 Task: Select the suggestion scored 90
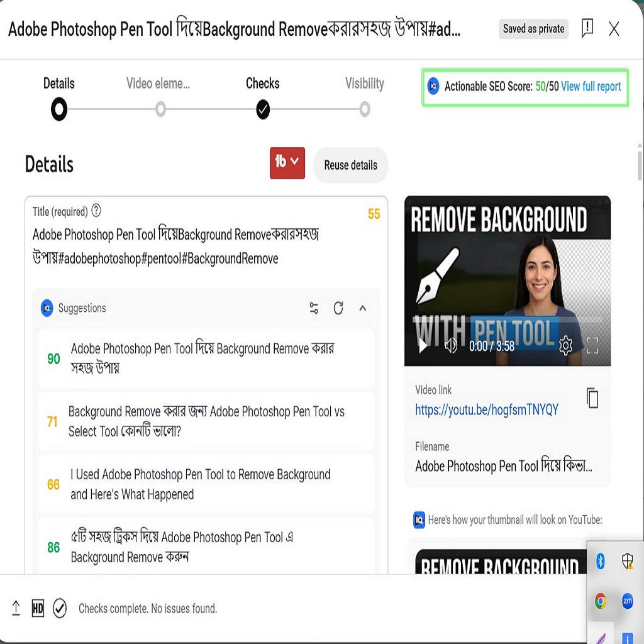pos(206,358)
